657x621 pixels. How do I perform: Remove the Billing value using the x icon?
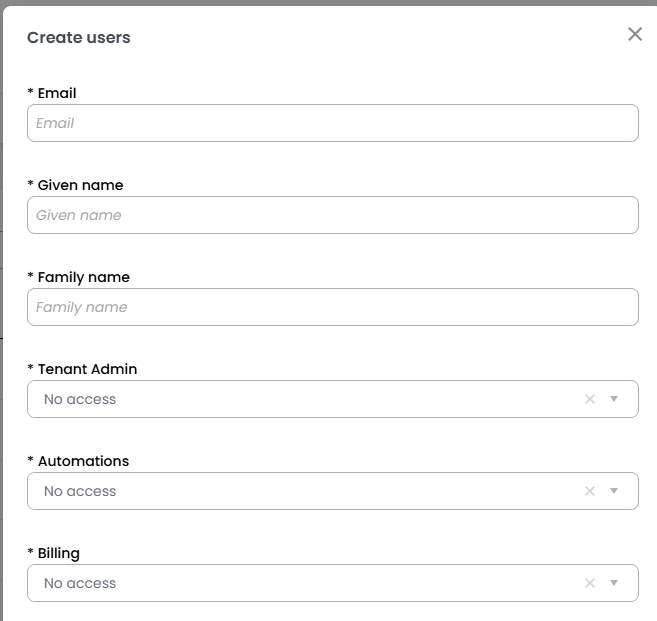click(x=590, y=583)
